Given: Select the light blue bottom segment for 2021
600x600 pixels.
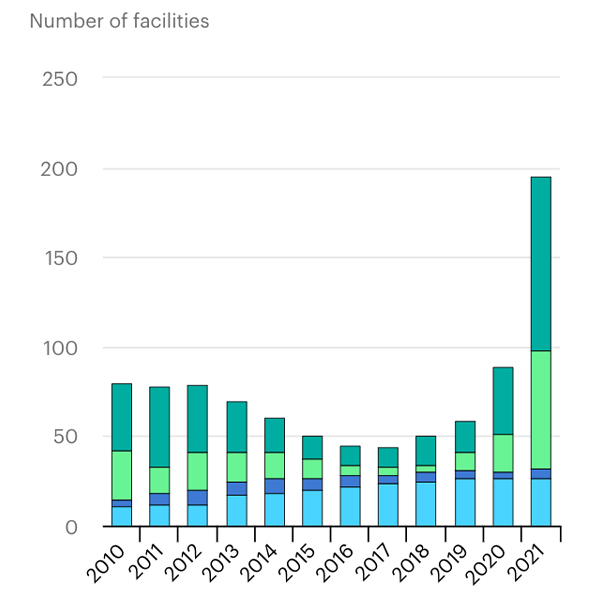Looking at the screenshot, I should 540,502.
